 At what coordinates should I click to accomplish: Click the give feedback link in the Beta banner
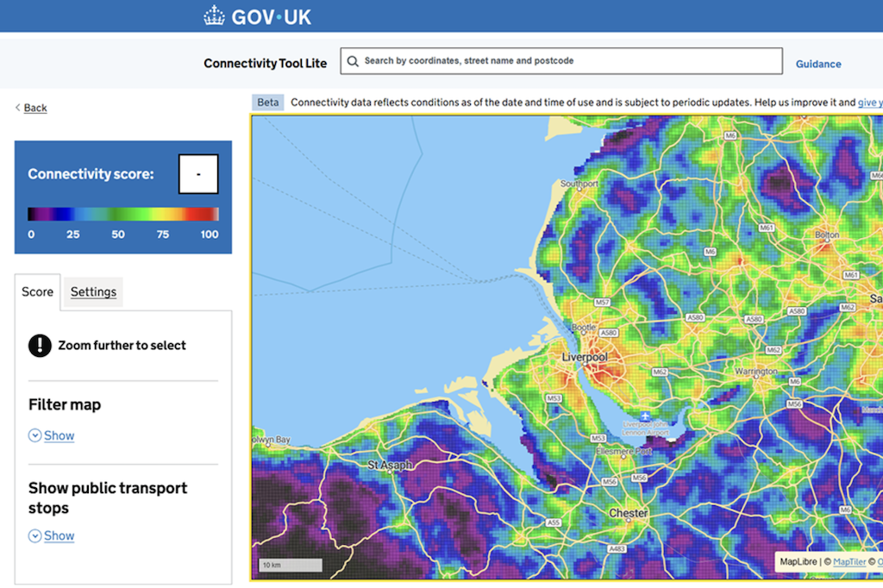click(869, 102)
